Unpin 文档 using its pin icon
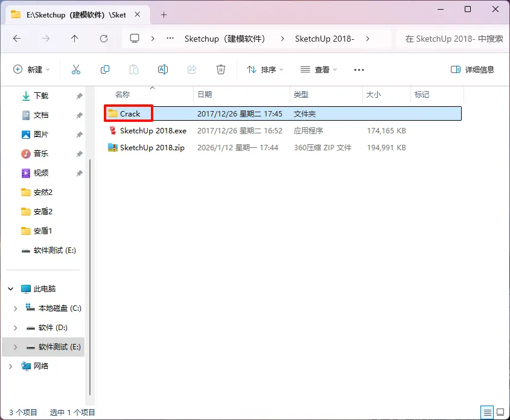The width and height of the screenshot is (510, 420). [x=79, y=115]
